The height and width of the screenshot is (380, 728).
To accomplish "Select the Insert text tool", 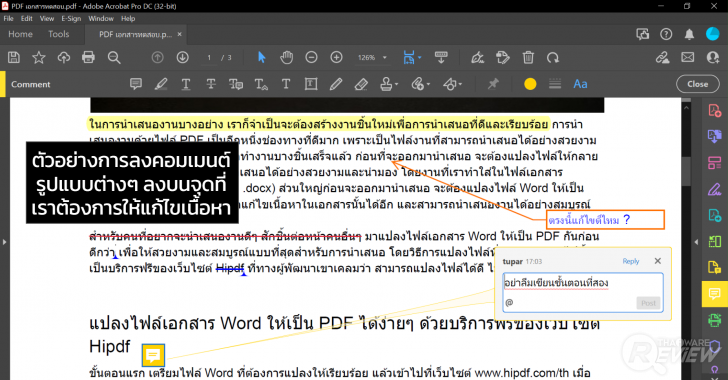I will coord(261,84).
